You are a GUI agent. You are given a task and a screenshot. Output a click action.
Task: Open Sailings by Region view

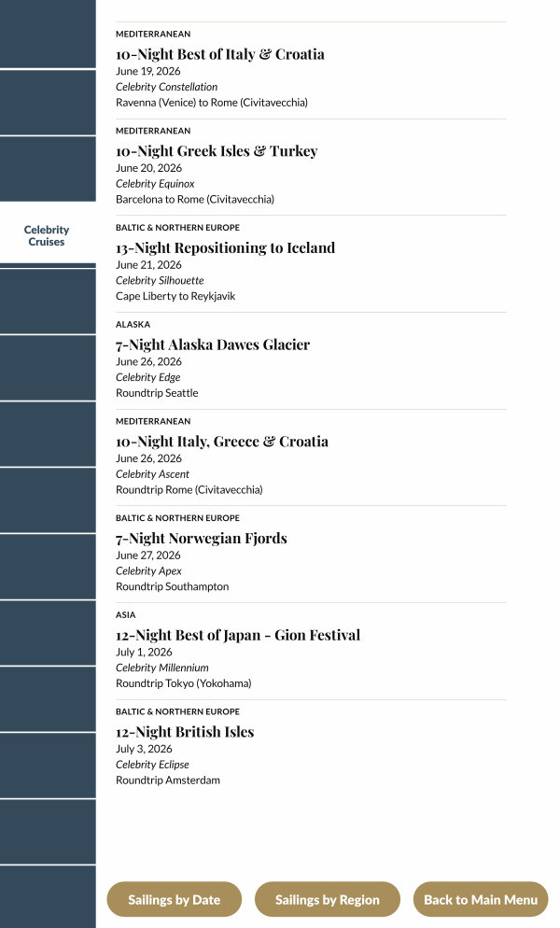pyautogui.click(x=328, y=900)
